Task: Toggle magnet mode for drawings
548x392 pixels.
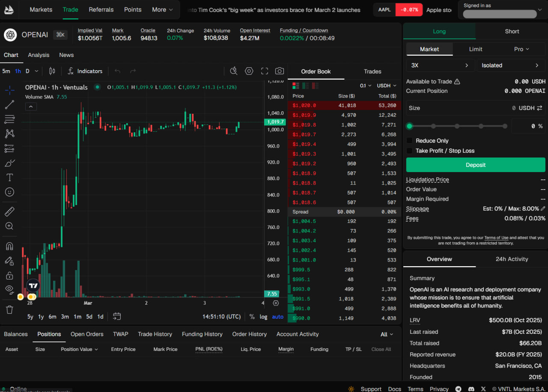Action: (9, 246)
